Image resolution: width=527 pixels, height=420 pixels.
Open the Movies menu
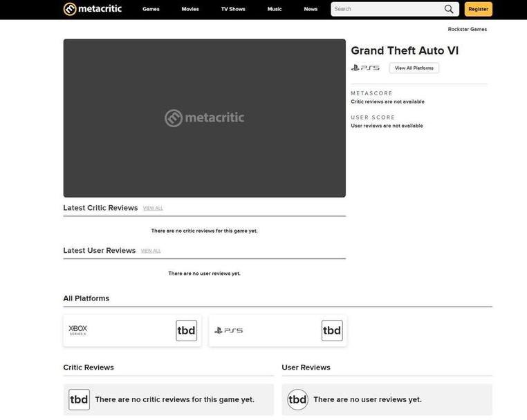click(190, 9)
